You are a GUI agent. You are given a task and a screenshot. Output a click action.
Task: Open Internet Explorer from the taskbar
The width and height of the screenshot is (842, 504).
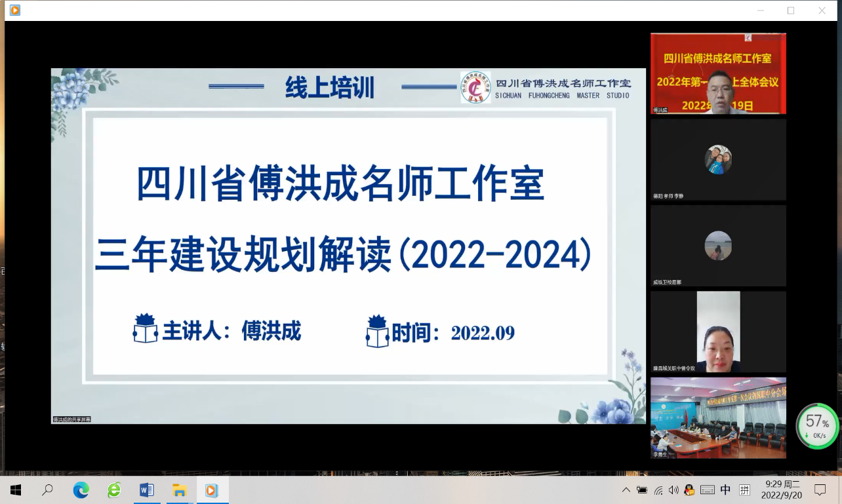pyautogui.click(x=114, y=490)
